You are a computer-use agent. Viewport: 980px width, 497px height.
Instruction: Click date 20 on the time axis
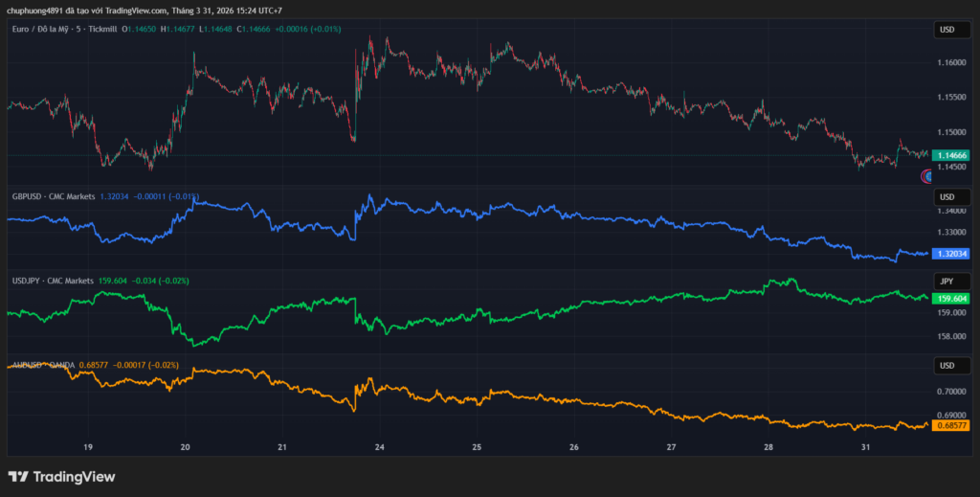pyautogui.click(x=186, y=447)
